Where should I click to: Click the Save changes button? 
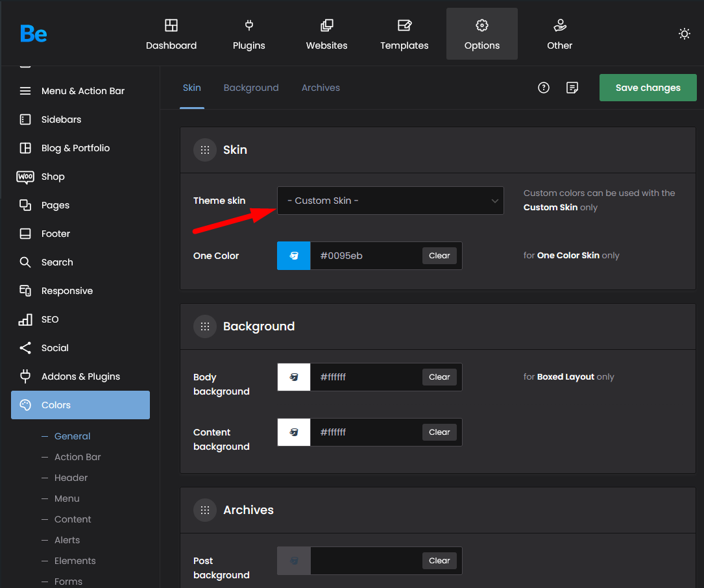[648, 88]
